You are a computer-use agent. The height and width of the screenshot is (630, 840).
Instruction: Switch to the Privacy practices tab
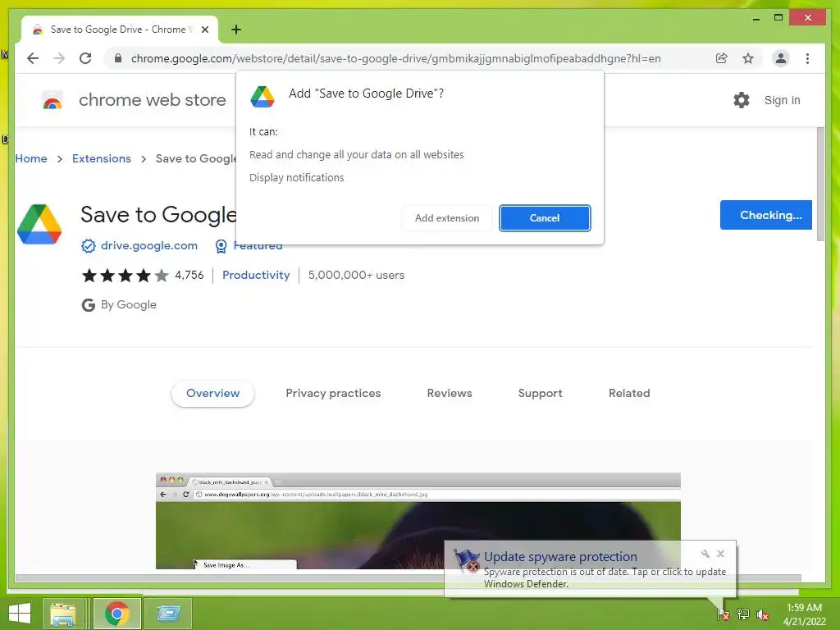333,393
